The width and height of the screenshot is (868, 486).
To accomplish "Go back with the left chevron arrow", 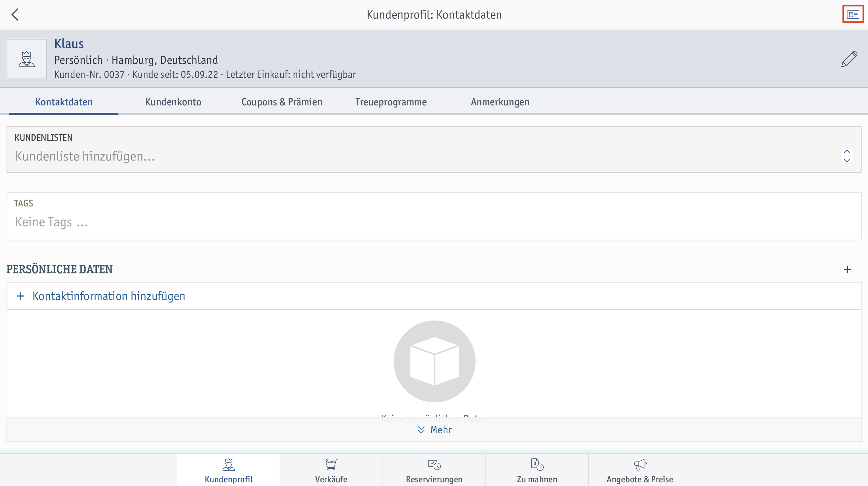I will [15, 15].
